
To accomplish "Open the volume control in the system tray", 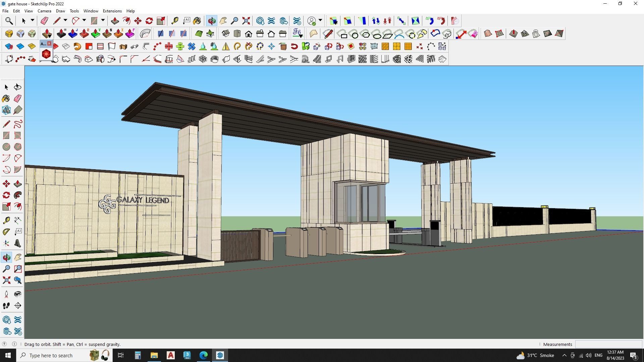I will [x=589, y=355].
